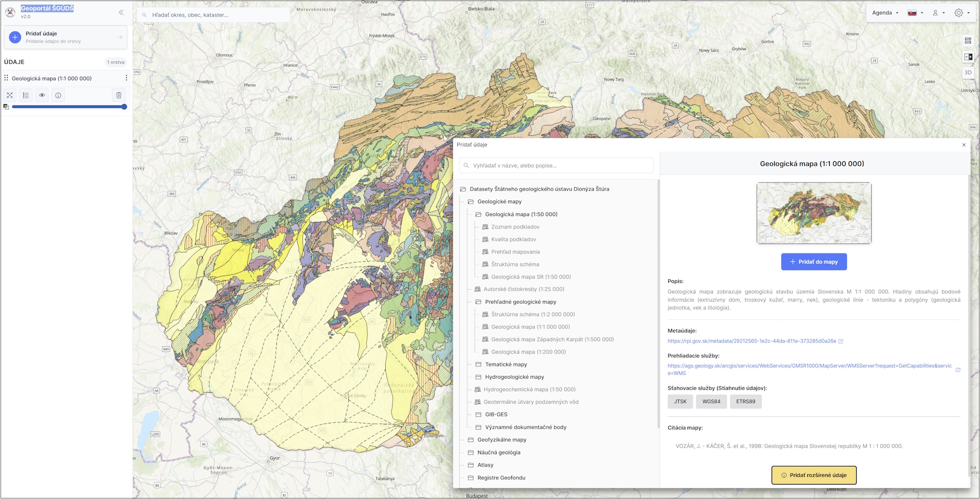Open the layer legend list icon
The image size is (980, 499).
point(26,95)
